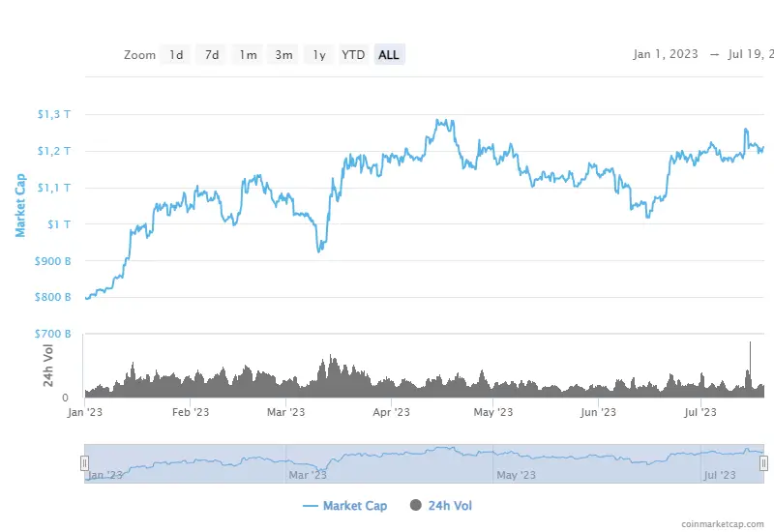The width and height of the screenshot is (774, 532).
Task: Click the Jul 19 end date field
Action: point(749,55)
